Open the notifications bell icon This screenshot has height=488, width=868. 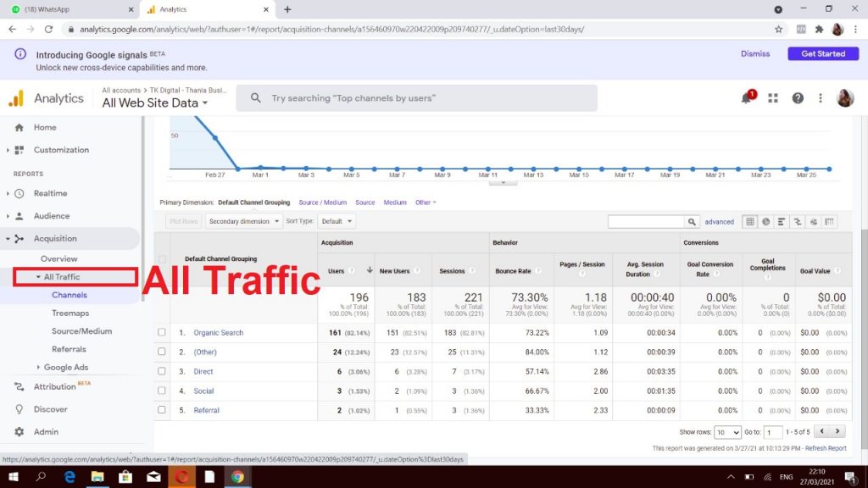pos(747,98)
